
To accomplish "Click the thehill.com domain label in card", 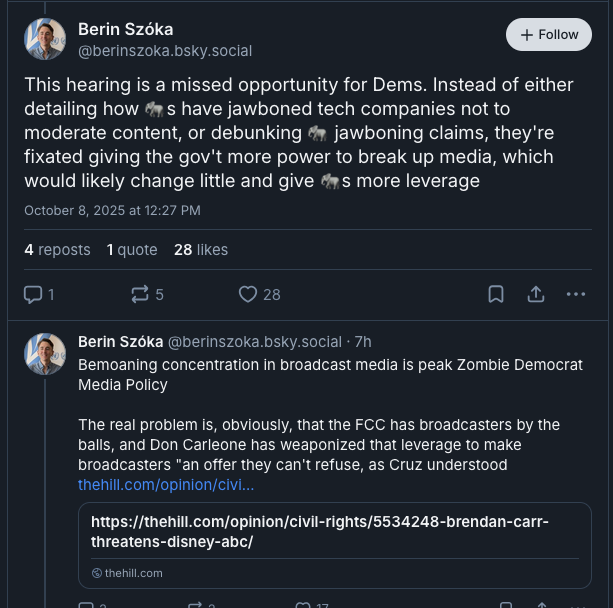I will click(133, 573).
